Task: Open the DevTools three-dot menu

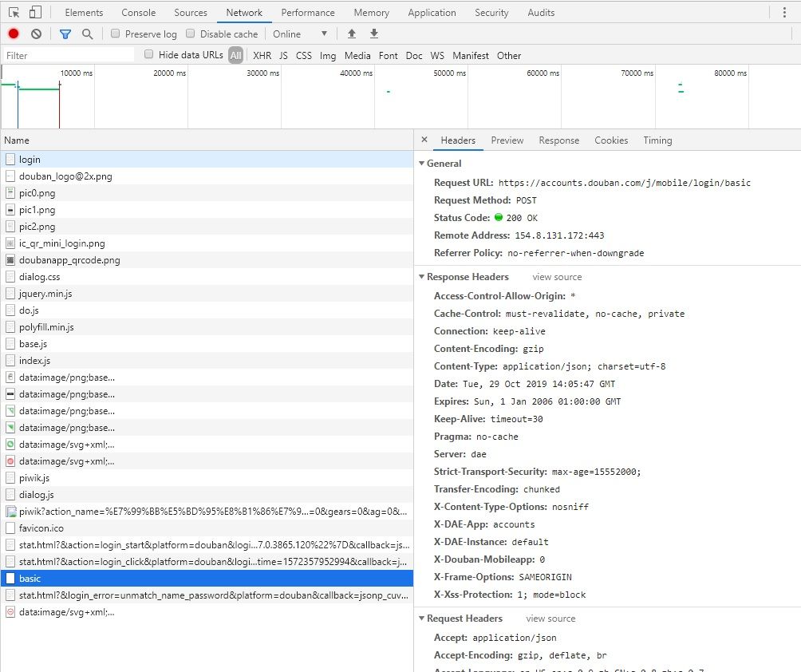Action: 785,12
